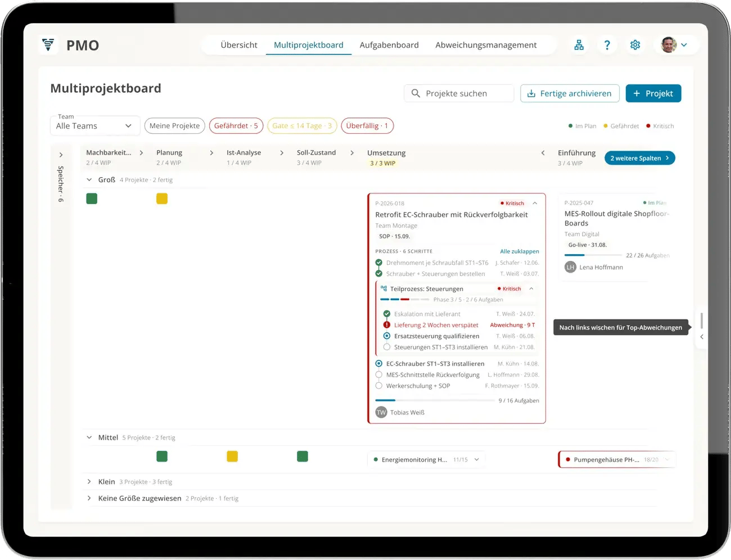Screen dimensions: 731x560
Task: Click the Alle zuklappen link
Action: click(520, 251)
